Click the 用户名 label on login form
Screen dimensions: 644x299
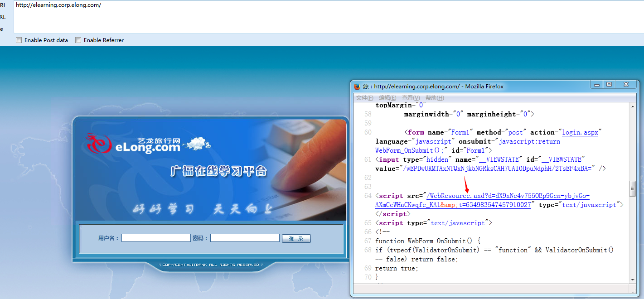(x=108, y=238)
